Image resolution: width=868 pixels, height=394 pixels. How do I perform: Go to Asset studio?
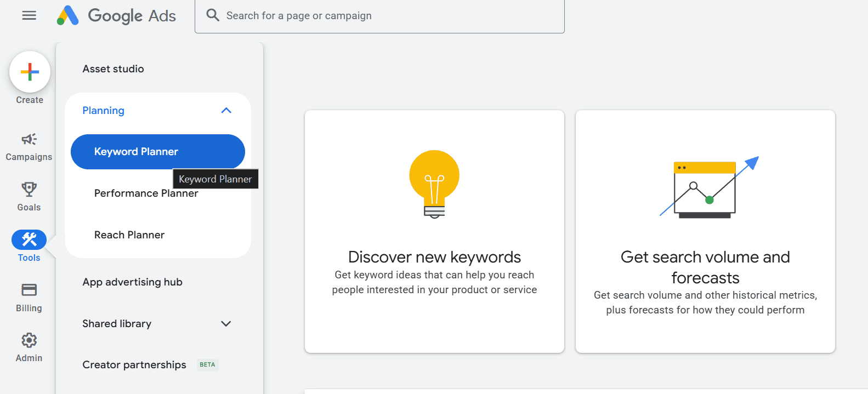tap(113, 68)
